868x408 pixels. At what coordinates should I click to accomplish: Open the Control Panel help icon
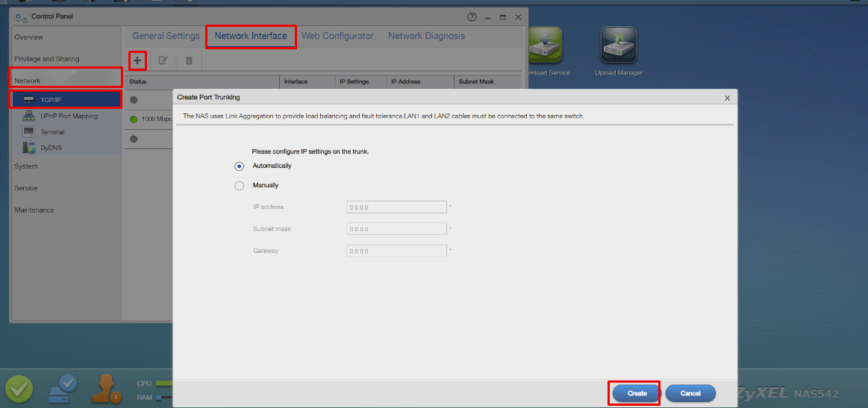click(472, 17)
